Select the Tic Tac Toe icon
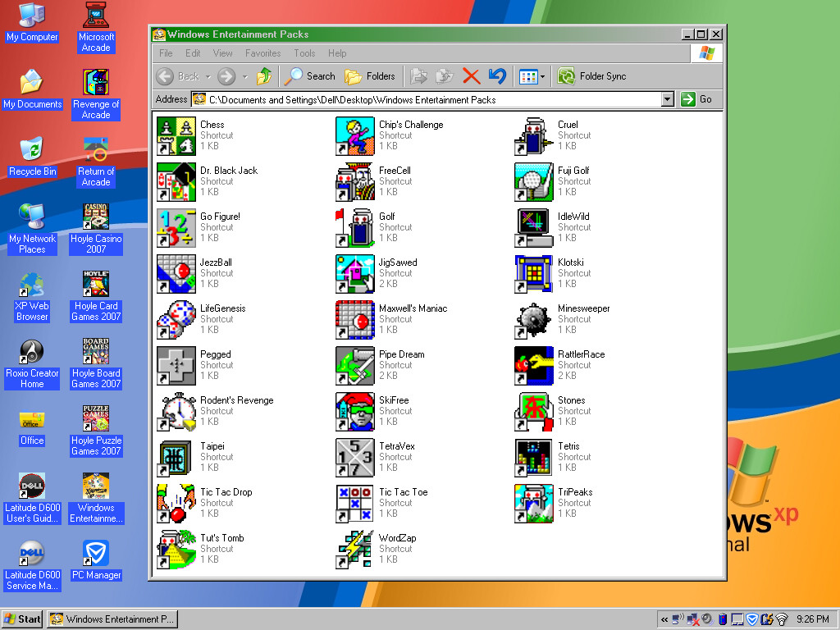Viewport: 840px width, 630px height. (x=355, y=504)
